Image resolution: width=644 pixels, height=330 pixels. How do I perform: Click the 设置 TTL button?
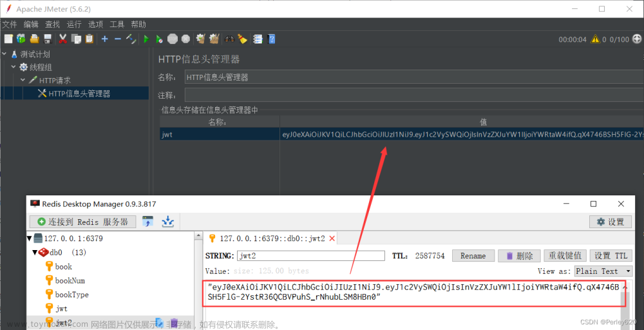pyautogui.click(x=611, y=256)
